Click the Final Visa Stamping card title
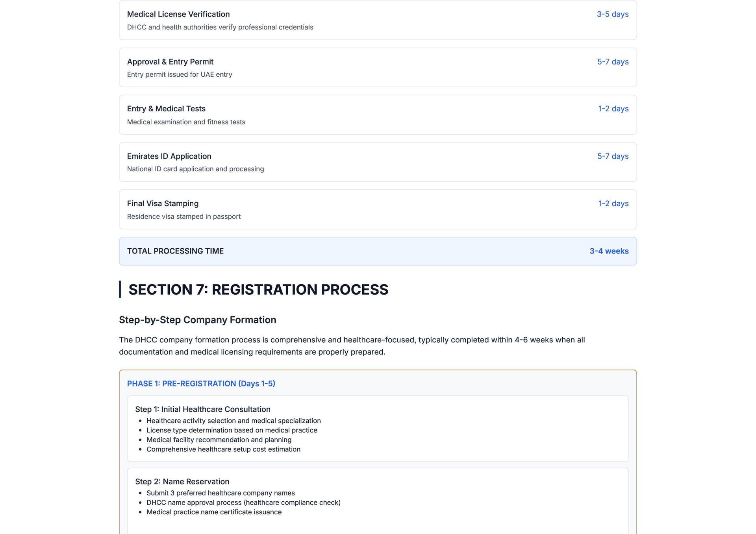This screenshot has height=534, width=756. click(x=163, y=203)
